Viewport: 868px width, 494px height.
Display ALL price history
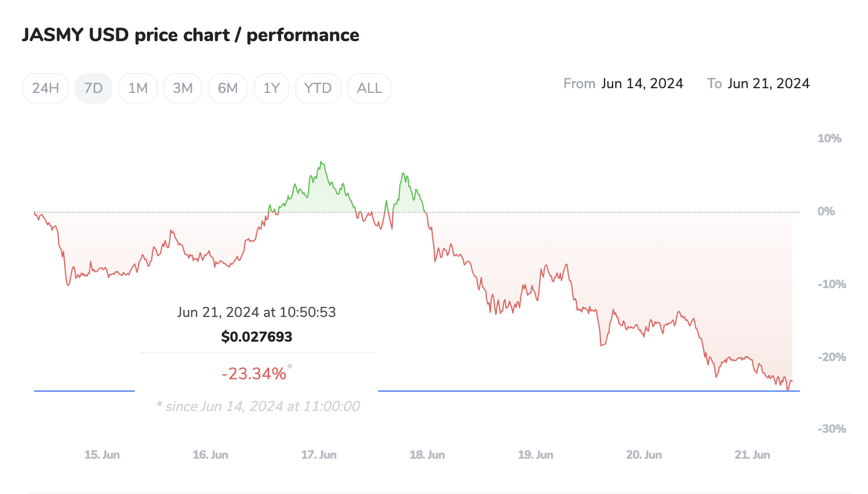coord(369,88)
